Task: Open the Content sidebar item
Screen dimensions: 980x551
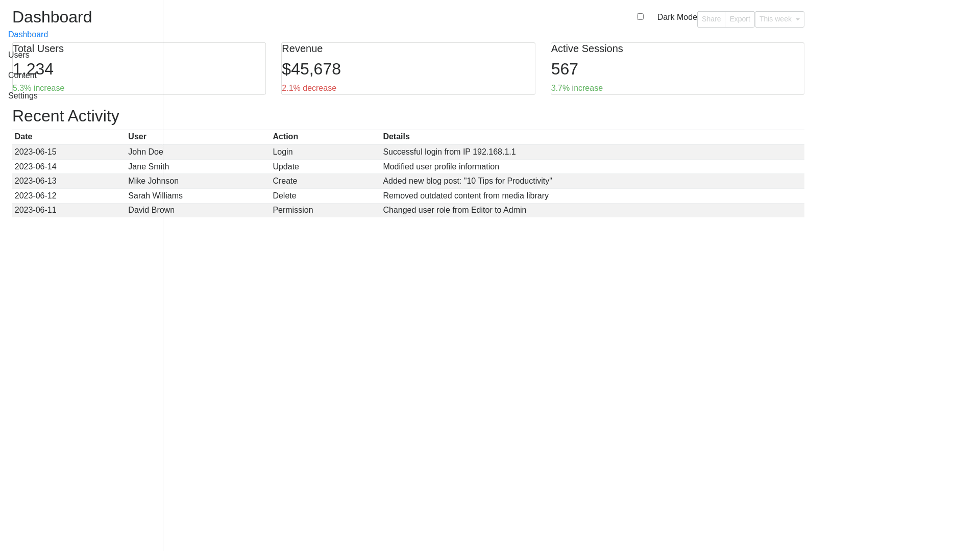Action: point(22,76)
